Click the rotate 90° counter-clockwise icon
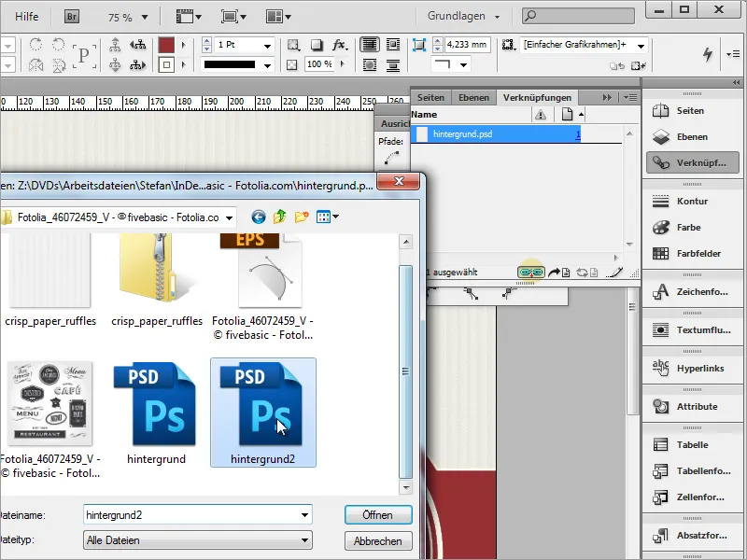 click(58, 45)
